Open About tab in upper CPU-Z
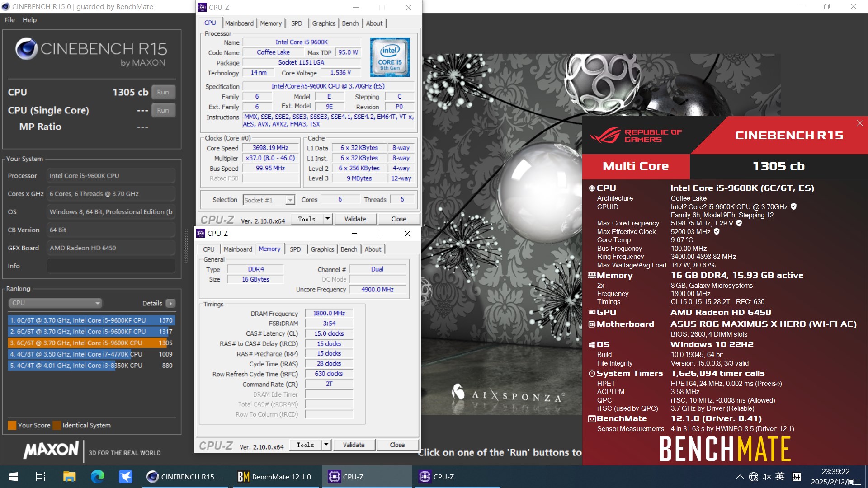This screenshot has height=488, width=868. (x=374, y=23)
